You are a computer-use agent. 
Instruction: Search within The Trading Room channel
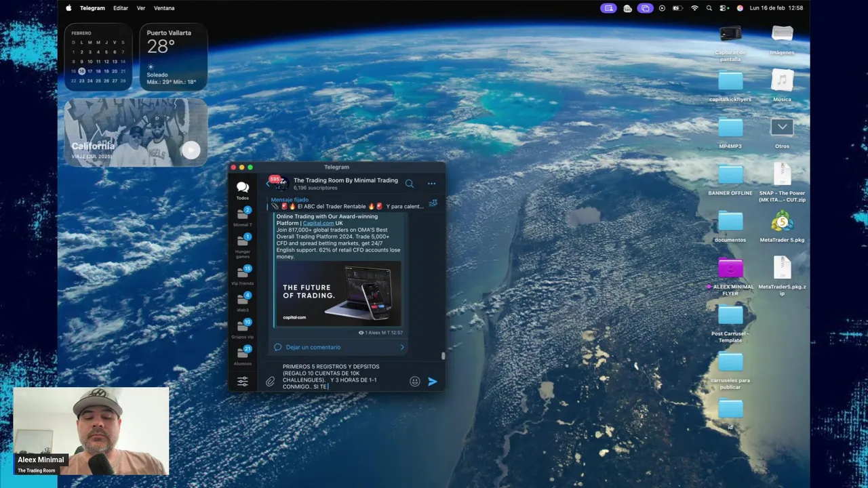[410, 183]
